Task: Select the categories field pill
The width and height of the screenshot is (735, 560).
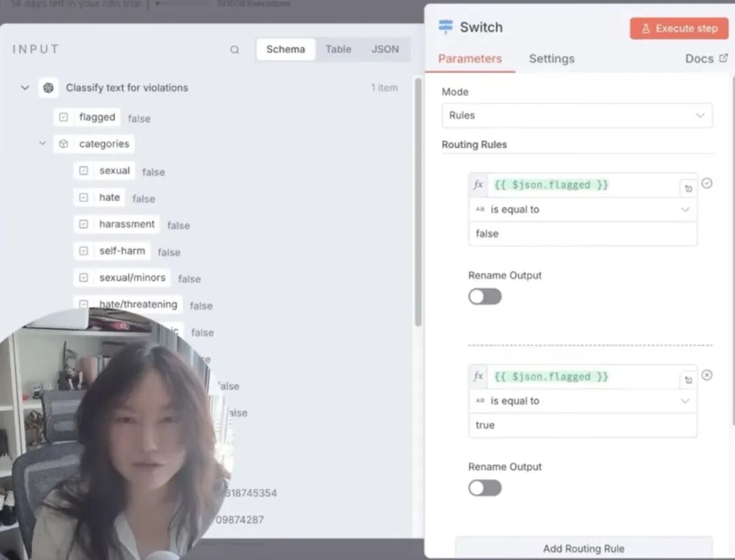Action: [x=94, y=144]
